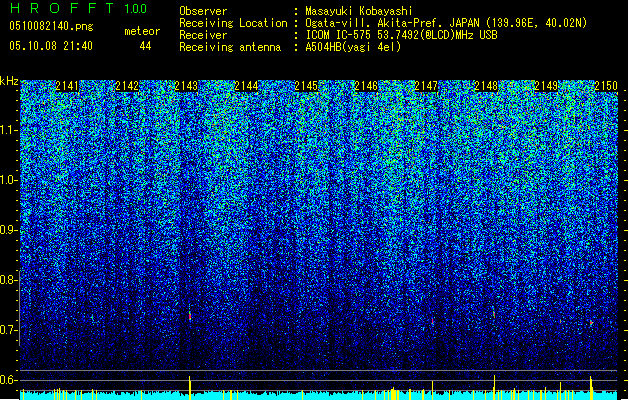Click the 'Receiver' field label
The height and width of the screenshot is (400, 629).
click(203, 35)
